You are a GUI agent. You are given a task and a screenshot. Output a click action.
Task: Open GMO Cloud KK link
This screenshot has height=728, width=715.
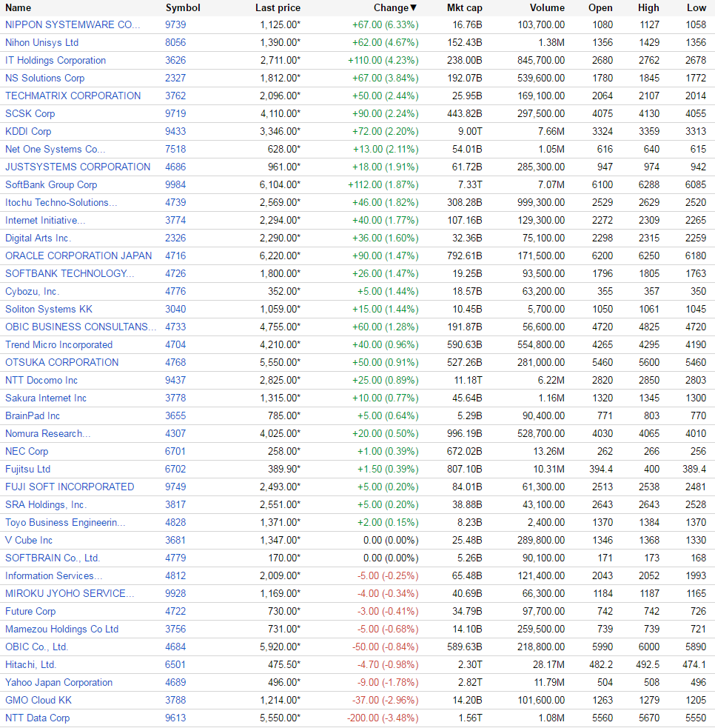[38, 700]
